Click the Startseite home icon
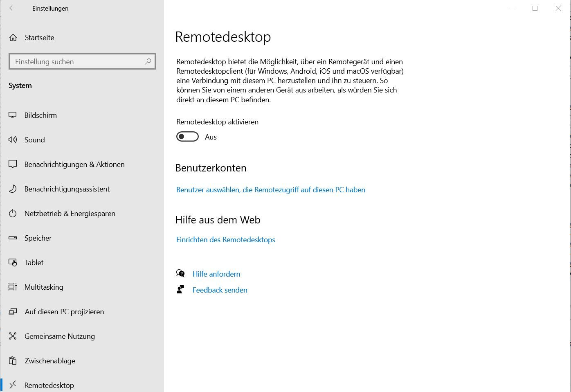Image resolution: width=571 pixels, height=392 pixels. [x=13, y=38]
